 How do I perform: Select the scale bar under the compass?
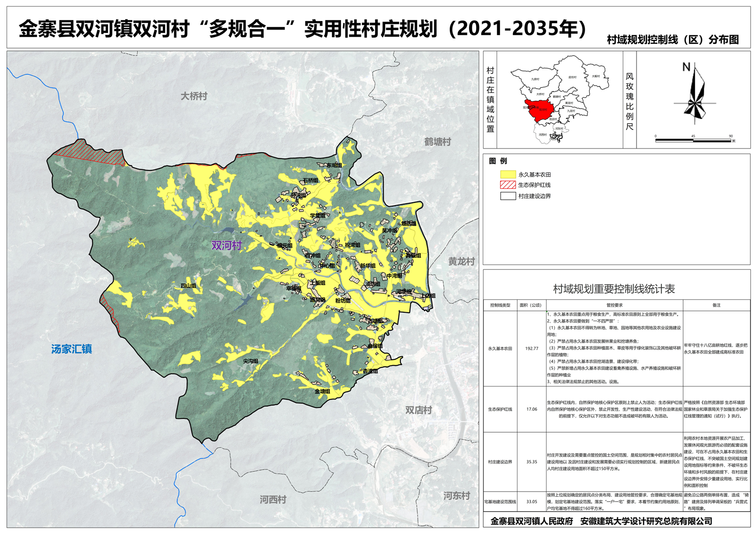[693, 140]
